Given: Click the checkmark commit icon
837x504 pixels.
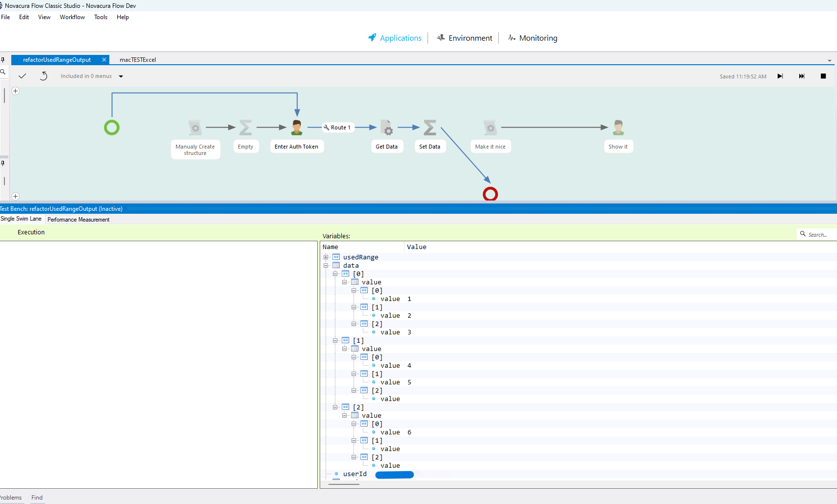Looking at the screenshot, I should [22, 76].
